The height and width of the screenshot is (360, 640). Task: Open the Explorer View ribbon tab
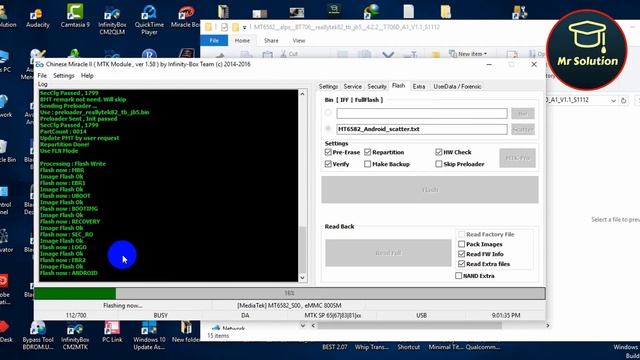pyautogui.click(x=299, y=40)
